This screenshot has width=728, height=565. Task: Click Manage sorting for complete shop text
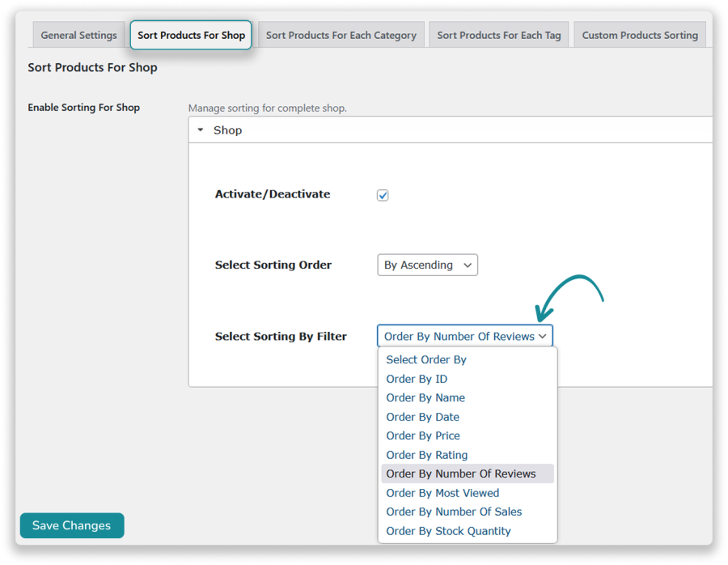coord(268,108)
